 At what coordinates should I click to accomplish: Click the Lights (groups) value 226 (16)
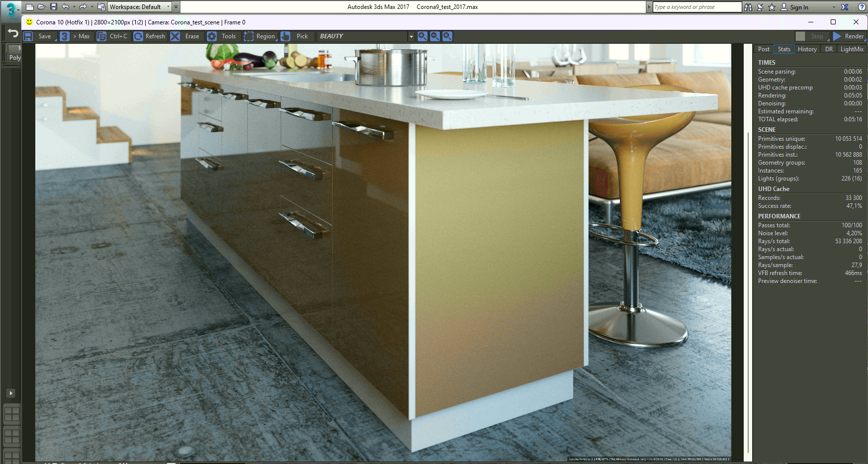click(852, 179)
